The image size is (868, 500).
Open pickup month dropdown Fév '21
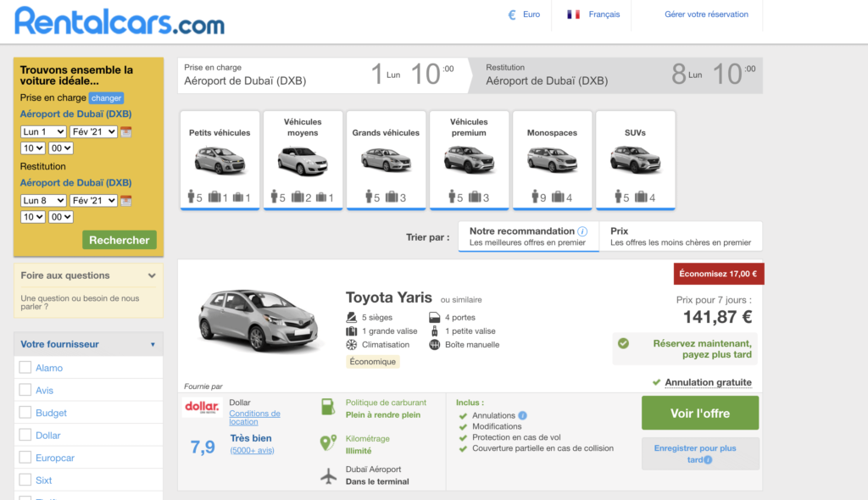(x=93, y=132)
